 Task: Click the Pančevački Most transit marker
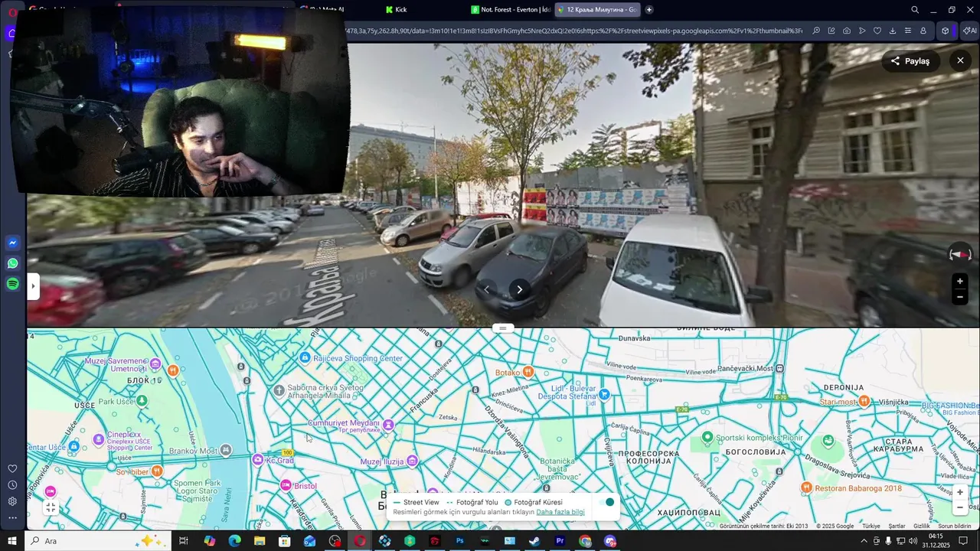[x=779, y=368]
